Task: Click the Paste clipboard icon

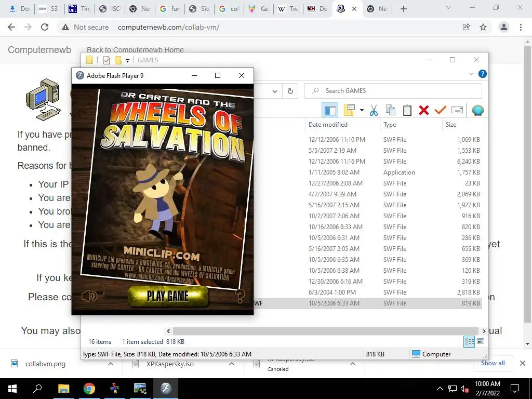Action: [x=407, y=110]
